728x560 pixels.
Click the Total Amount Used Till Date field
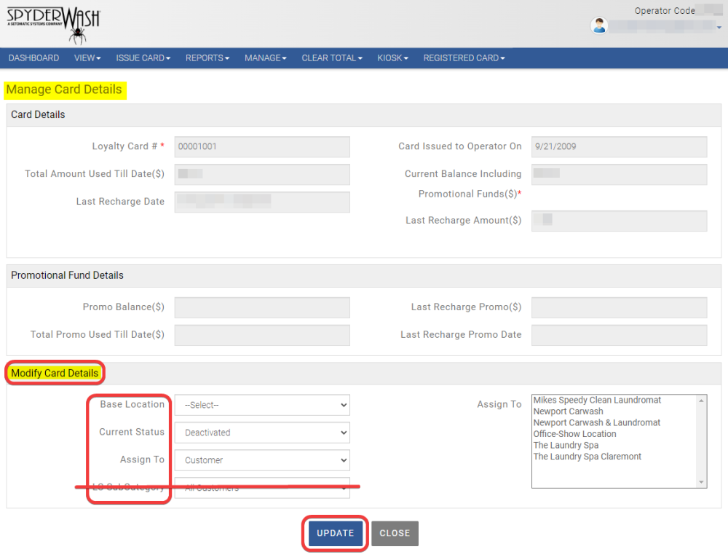coord(262,174)
